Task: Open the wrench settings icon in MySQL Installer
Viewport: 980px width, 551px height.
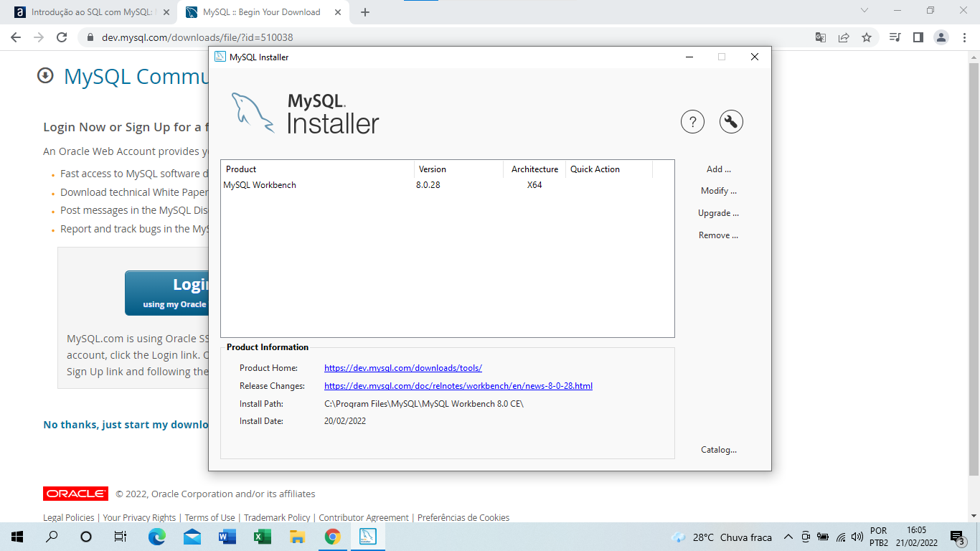Action: point(731,122)
